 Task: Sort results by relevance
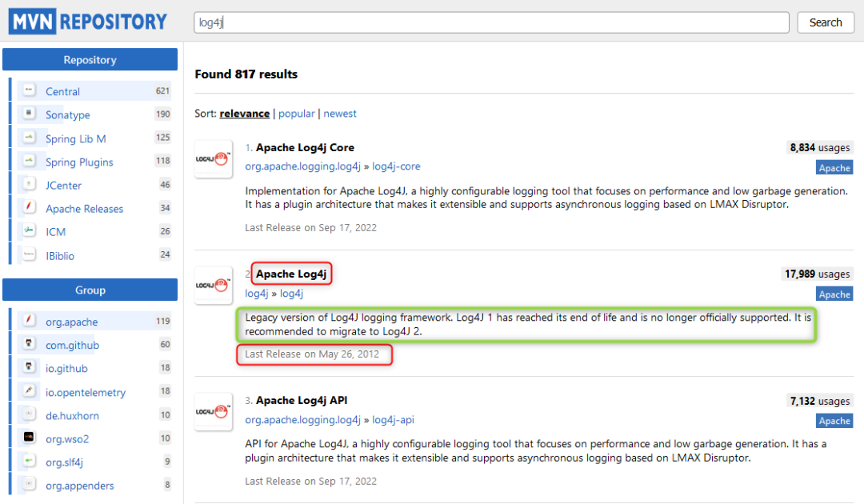point(245,114)
